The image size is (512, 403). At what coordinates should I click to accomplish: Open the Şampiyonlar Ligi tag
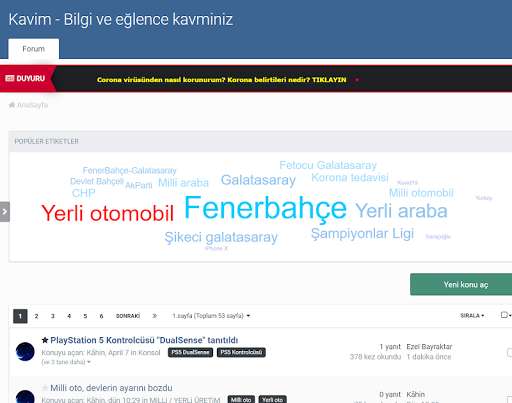(362, 234)
